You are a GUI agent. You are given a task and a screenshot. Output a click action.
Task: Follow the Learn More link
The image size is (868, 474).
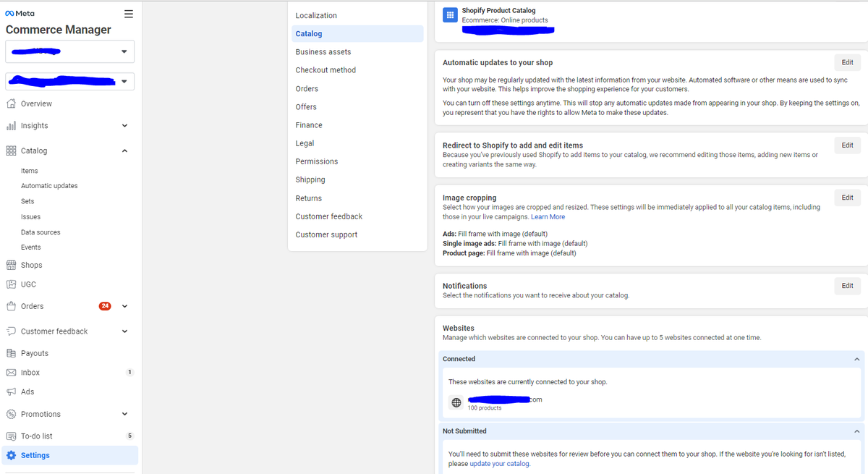(x=548, y=217)
